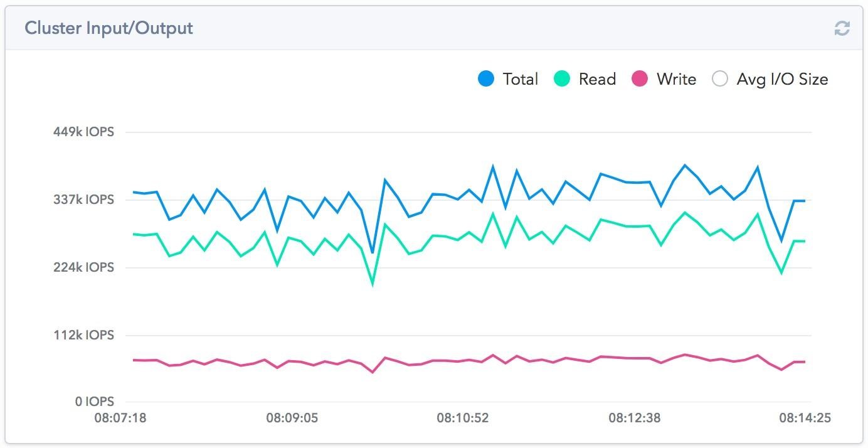Click the Write legend label text
Screen dimensions: 868x448
[676, 79]
